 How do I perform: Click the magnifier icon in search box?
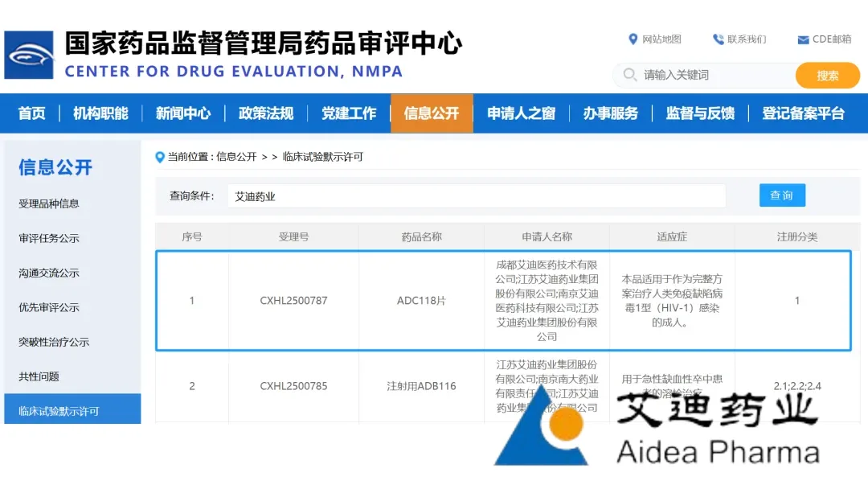click(x=628, y=75)
